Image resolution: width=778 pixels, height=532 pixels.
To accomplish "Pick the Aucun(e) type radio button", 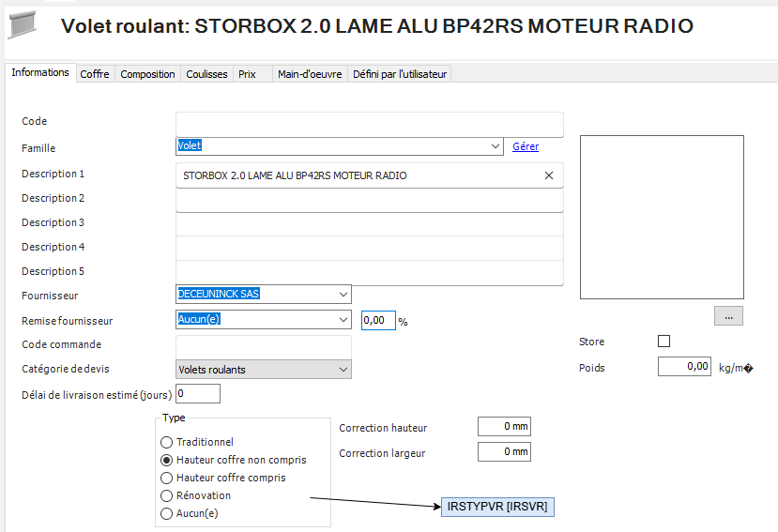I will pyautogui.click(x=167, y=513).
